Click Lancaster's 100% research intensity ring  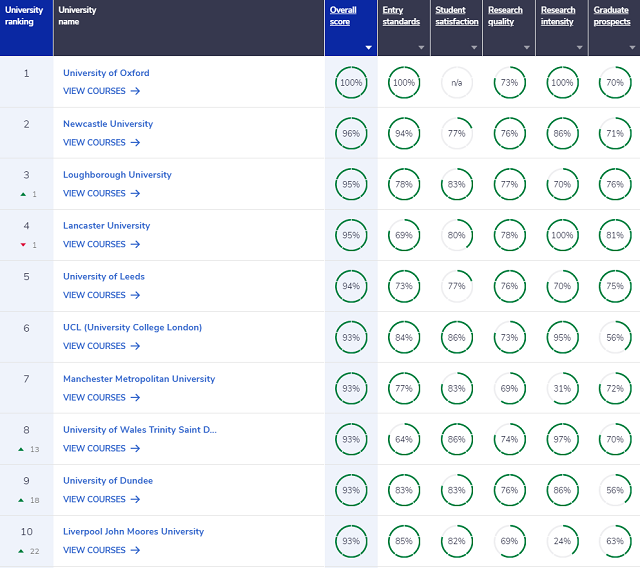[562, 235]
